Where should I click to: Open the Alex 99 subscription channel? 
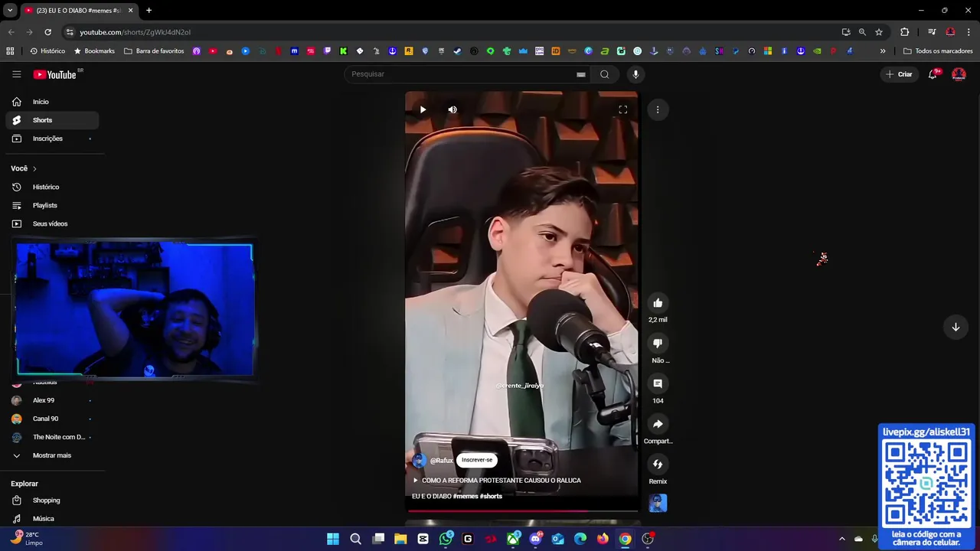pos(52,400)
